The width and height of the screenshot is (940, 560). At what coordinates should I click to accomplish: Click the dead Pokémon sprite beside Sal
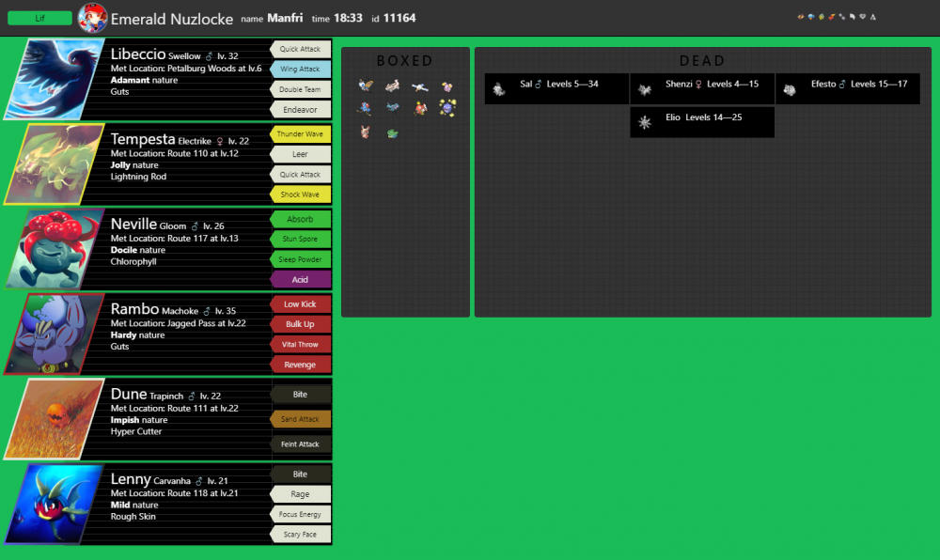499,89
